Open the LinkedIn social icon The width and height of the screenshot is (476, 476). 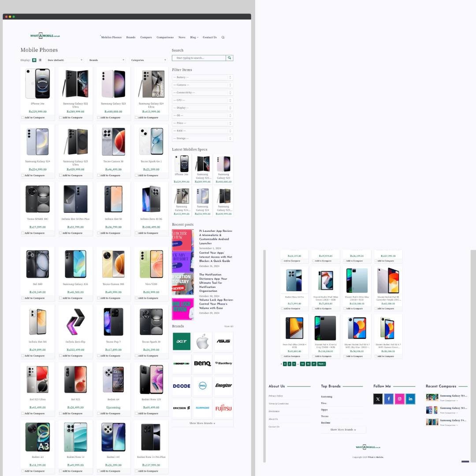point(410,399)
